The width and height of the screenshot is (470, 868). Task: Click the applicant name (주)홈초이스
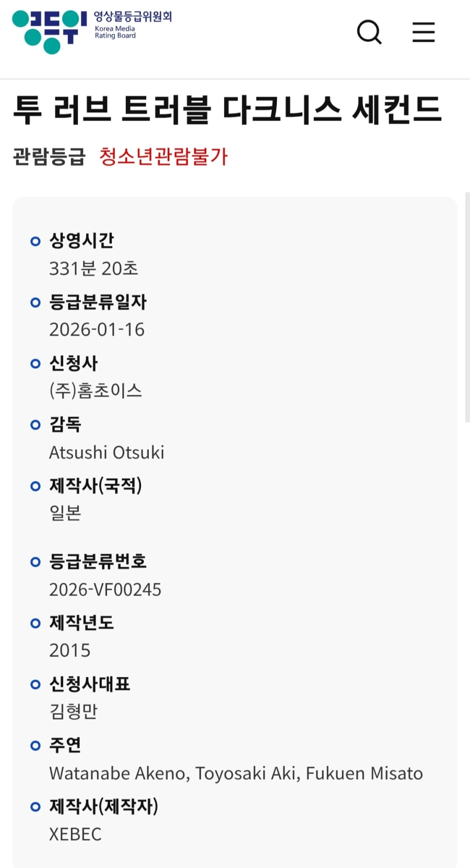point(97,391)
